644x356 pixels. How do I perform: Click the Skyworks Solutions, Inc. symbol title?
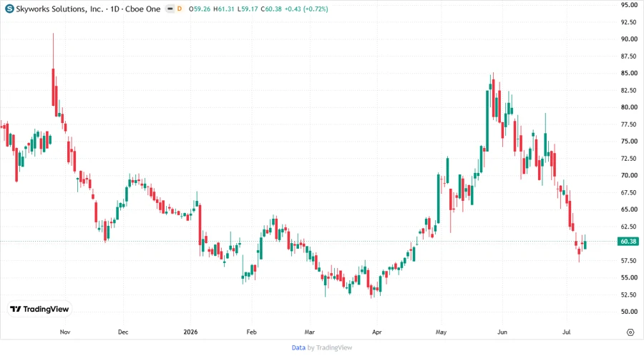pos(59,9)
